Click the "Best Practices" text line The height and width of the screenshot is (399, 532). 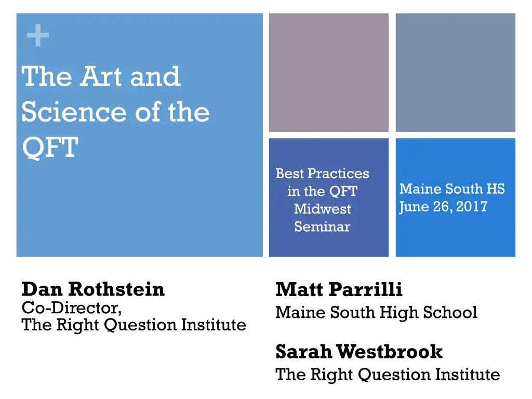(x=322, y=173)
